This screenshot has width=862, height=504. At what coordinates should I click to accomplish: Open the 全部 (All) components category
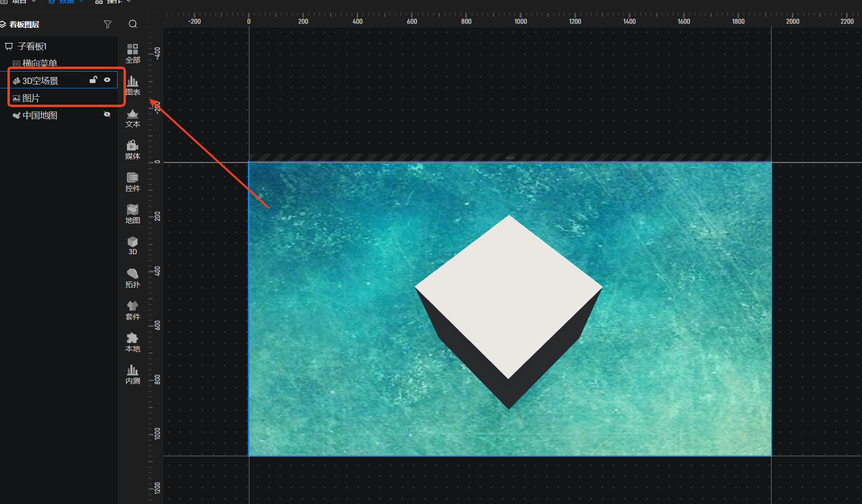[132, 53]
